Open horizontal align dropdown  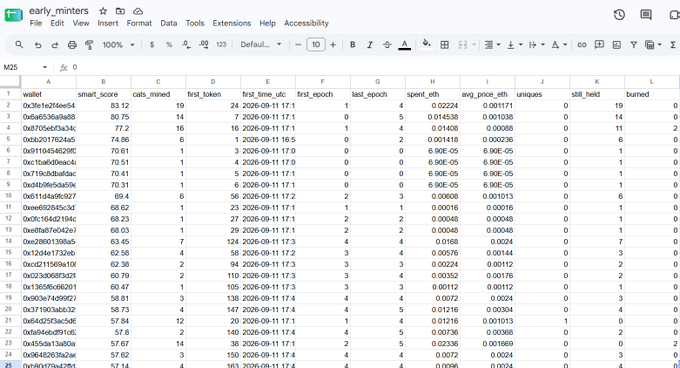pyautogui.click(x=492, y=45)
